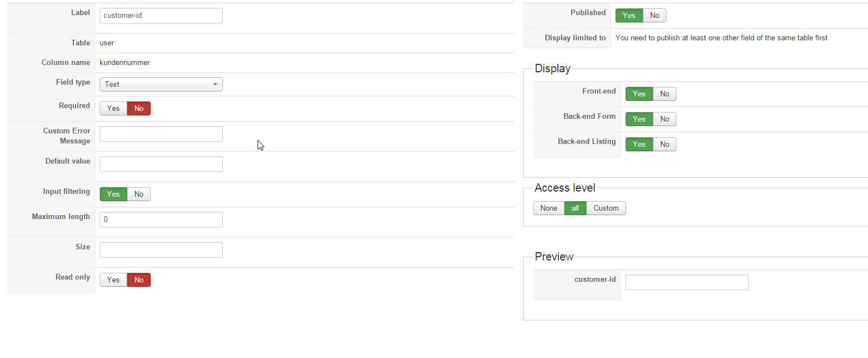Set Access level to None

(x=549, y=208)
